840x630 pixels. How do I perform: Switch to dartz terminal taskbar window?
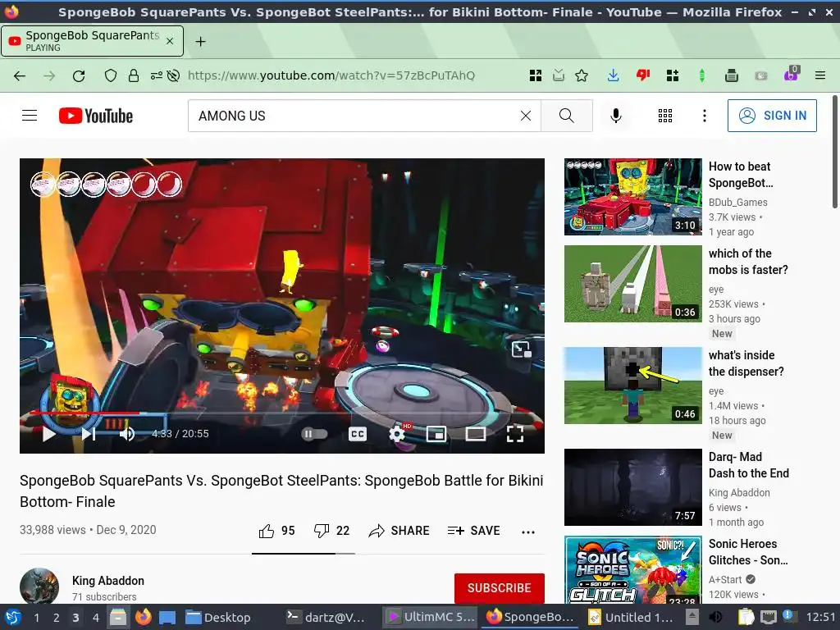pos(326,618)
